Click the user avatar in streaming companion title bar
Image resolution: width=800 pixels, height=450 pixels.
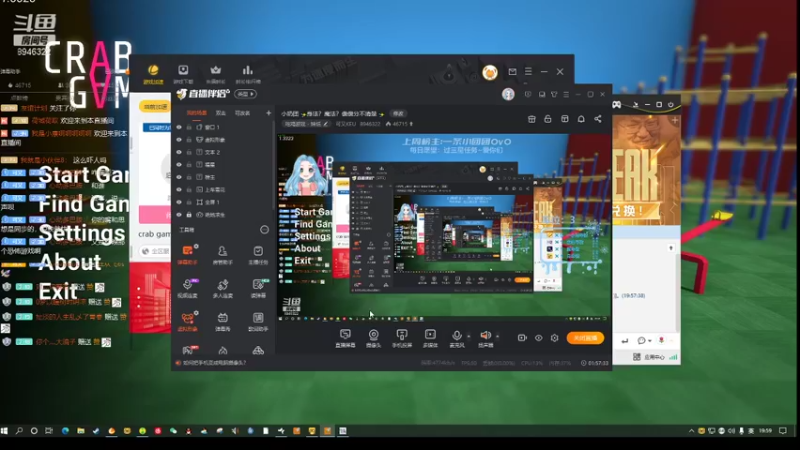click(508, 94)
